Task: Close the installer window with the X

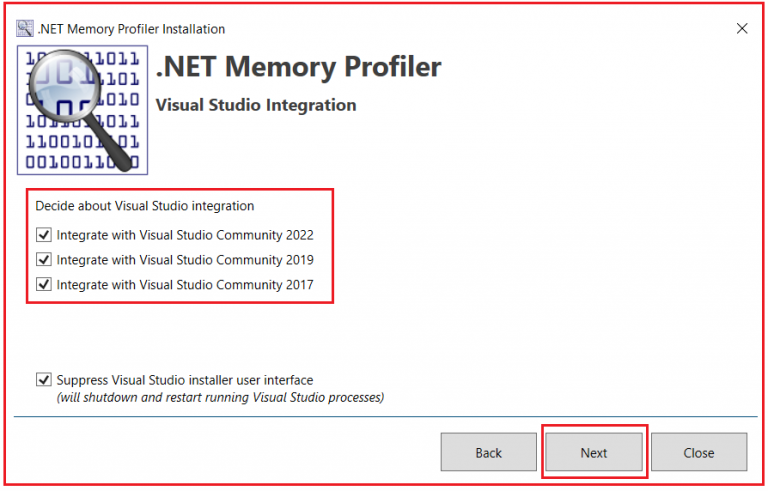Action: [742, 28]
